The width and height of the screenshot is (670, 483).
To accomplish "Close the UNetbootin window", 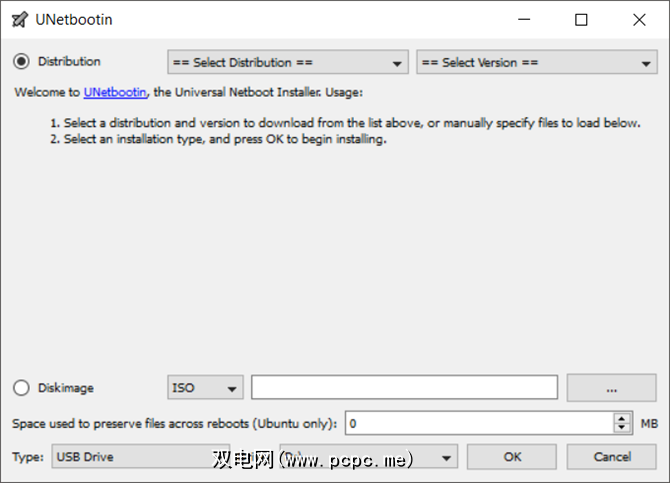I will [x=639, y=20].
